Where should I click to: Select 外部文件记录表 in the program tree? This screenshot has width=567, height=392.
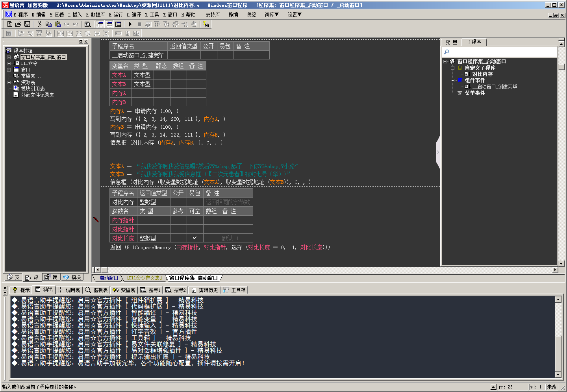[37, 95]
